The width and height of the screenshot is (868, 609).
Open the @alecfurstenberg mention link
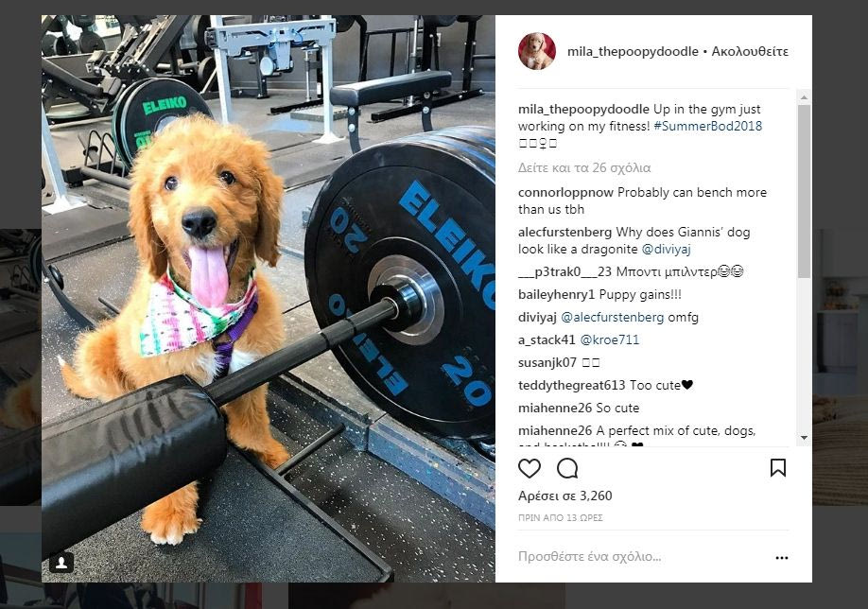(x=613, y=317)
